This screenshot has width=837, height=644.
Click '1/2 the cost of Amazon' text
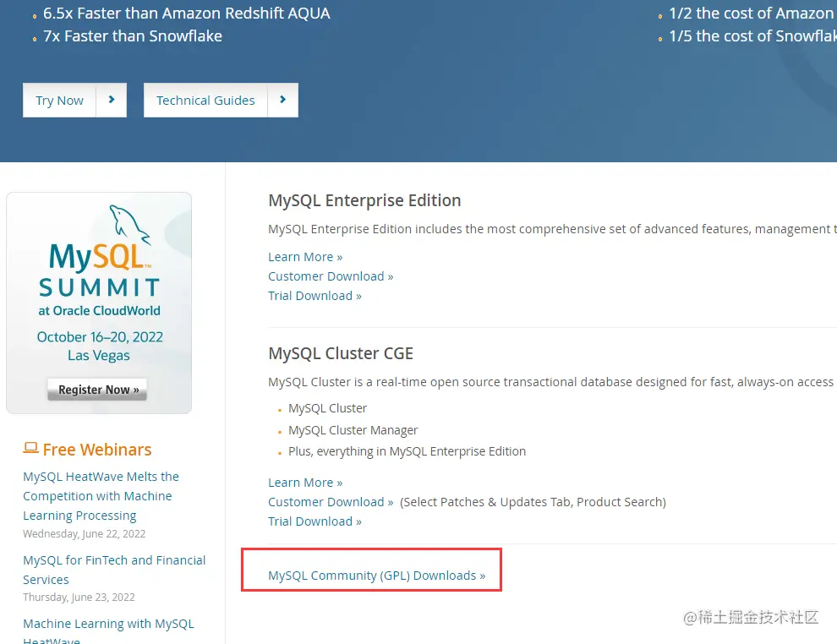(751, 14)
